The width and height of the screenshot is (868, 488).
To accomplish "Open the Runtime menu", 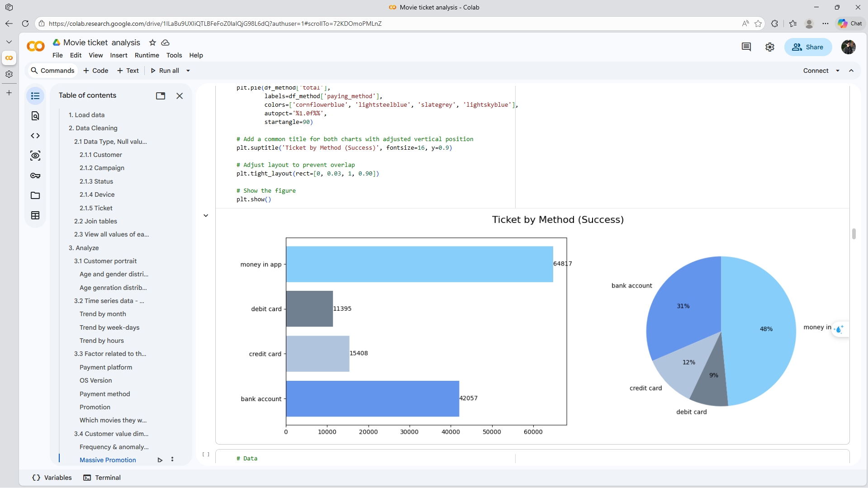I will click(147, 55).
